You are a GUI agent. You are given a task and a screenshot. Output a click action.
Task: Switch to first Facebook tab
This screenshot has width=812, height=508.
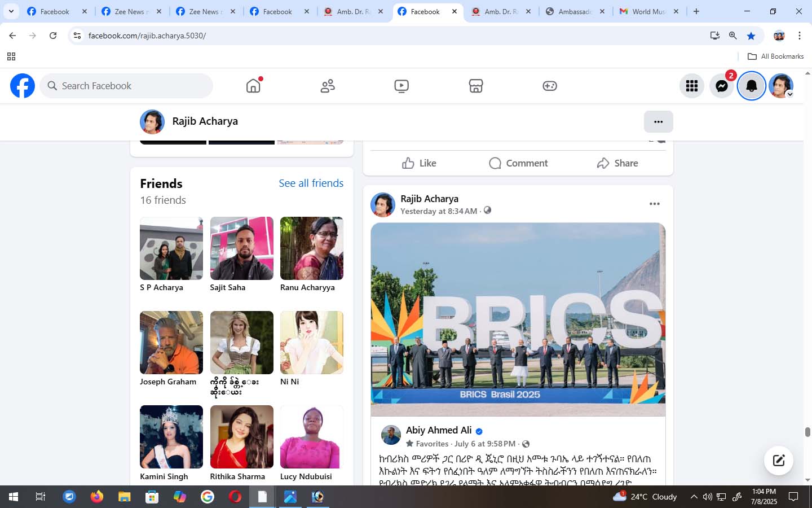56,11
